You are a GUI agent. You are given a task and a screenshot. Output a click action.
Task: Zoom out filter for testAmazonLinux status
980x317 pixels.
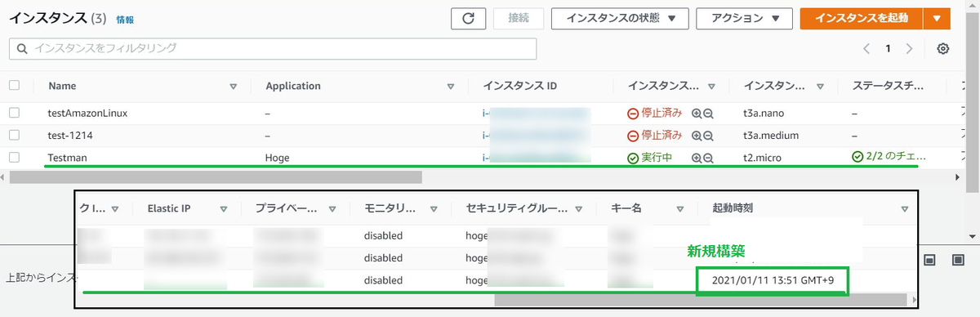[709, 114]
